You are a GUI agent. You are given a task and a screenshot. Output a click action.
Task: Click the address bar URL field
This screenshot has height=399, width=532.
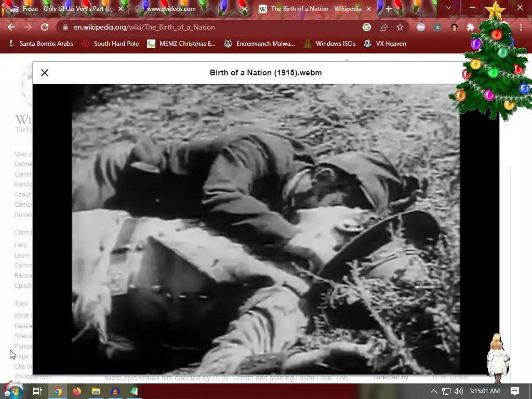coord(210,27)
